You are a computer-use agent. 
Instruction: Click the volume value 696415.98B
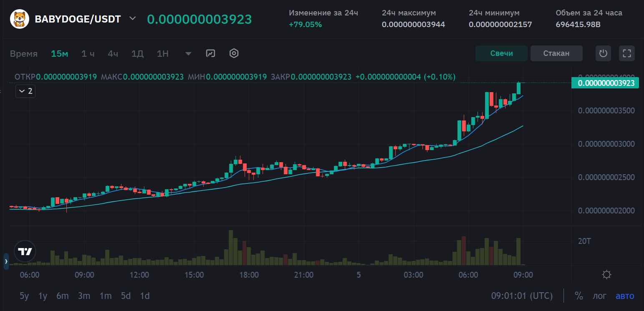point(578,25)
